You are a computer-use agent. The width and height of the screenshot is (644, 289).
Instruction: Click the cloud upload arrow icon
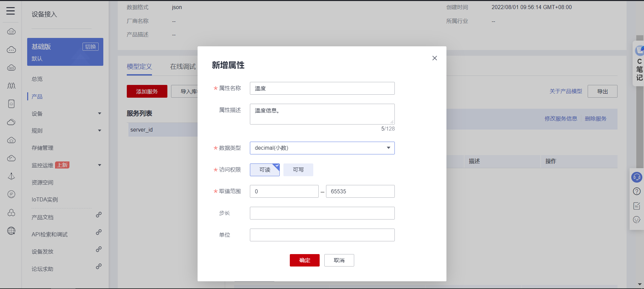(11, 140)
